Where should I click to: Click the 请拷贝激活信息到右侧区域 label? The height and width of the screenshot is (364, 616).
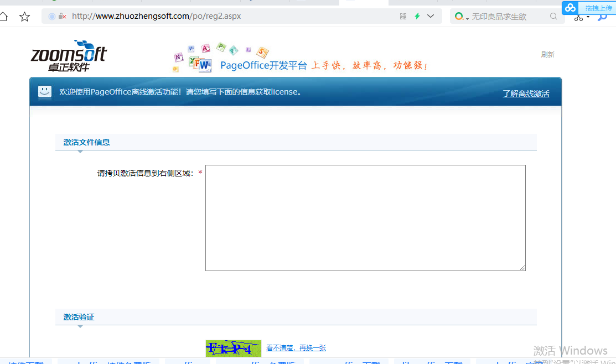pyautogui.click(x=146, y=173)
